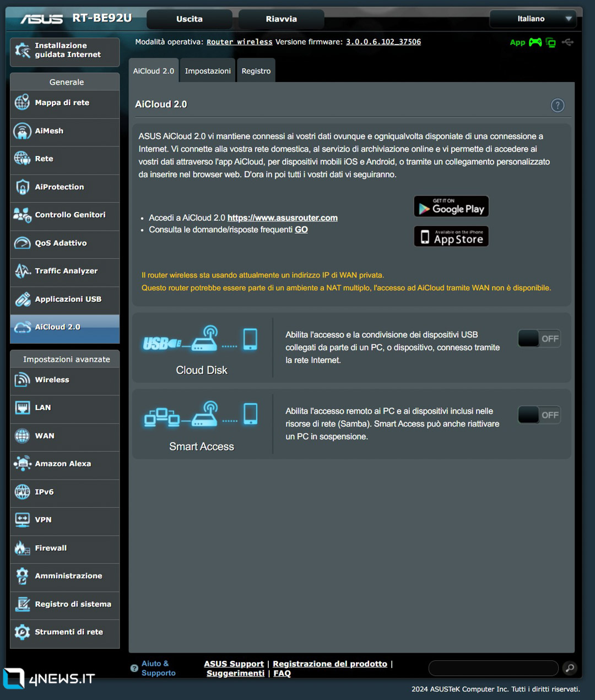This screenshot has width=595, height=700.
Task: Open the help question mark icon
Action: [558, 105]
